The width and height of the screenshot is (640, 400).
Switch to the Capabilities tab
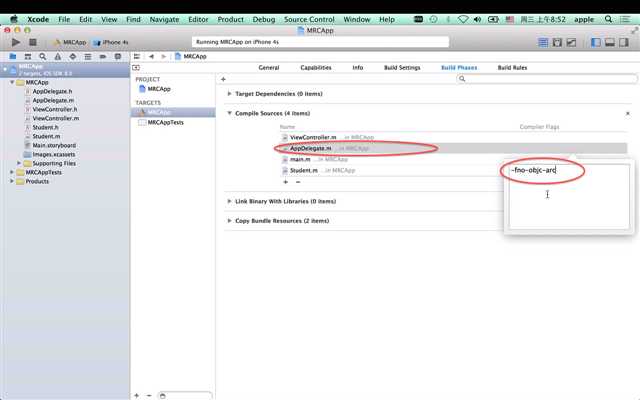(x=316, y=68)
